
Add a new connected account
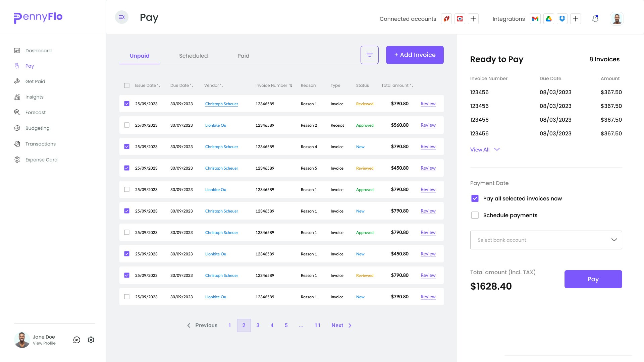pos(473,19)
